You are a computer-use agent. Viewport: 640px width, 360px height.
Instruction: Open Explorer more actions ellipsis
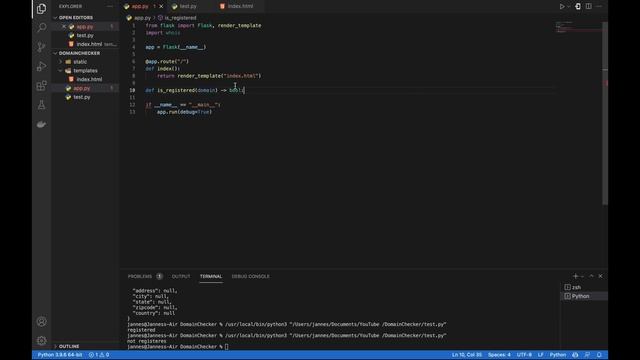[x=110, y=7]
